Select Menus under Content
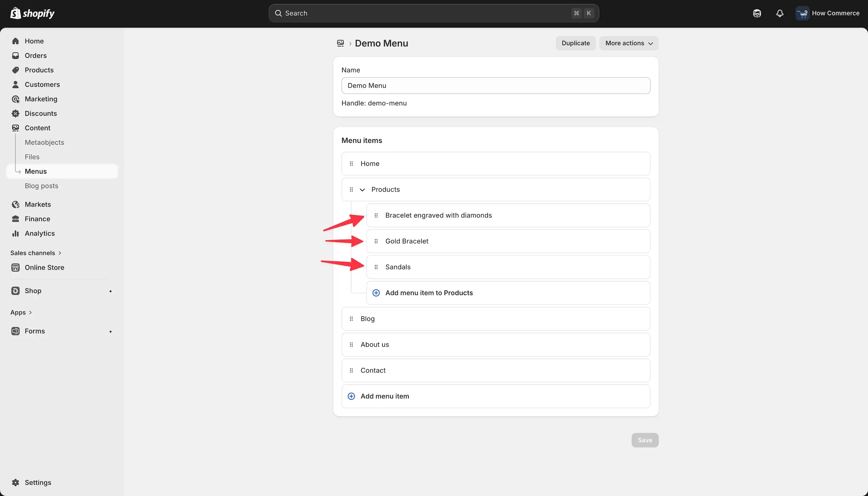The image size is (868, 496). (x=62, y=171)
